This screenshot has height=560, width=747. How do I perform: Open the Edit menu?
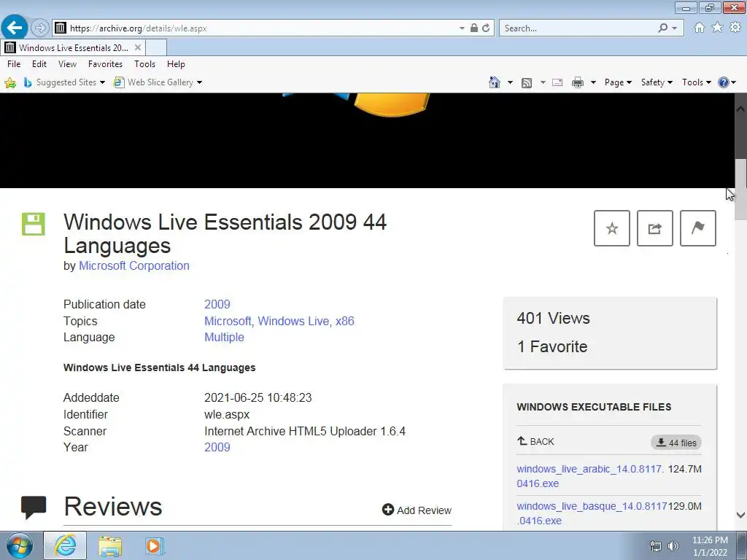(x=39, y=64)
